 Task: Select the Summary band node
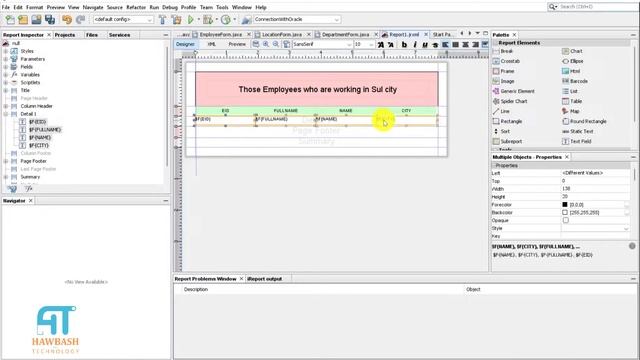tap(30, 177)
